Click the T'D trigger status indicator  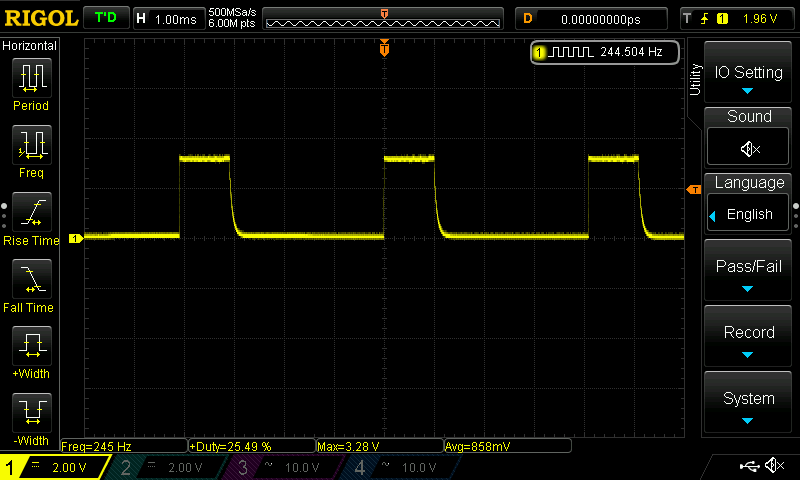point(106,18)
